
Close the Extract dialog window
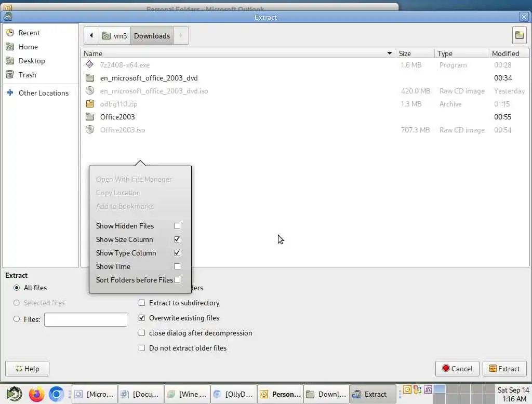point(524,17)
